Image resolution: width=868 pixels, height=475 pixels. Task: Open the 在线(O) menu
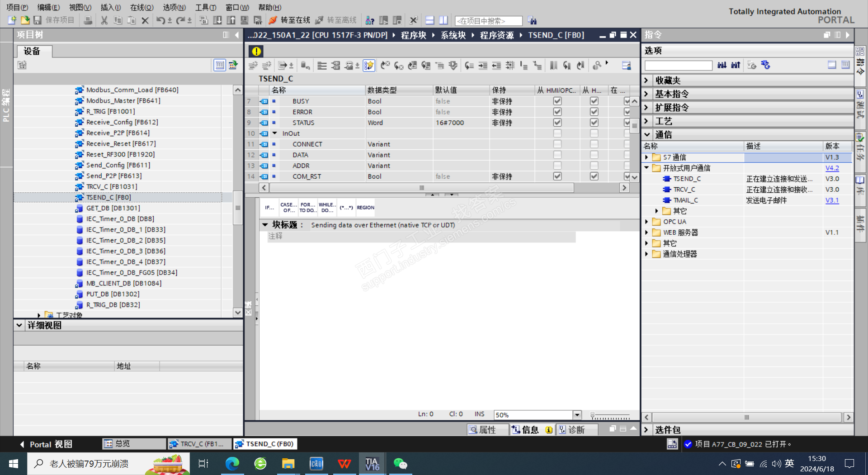142,7
